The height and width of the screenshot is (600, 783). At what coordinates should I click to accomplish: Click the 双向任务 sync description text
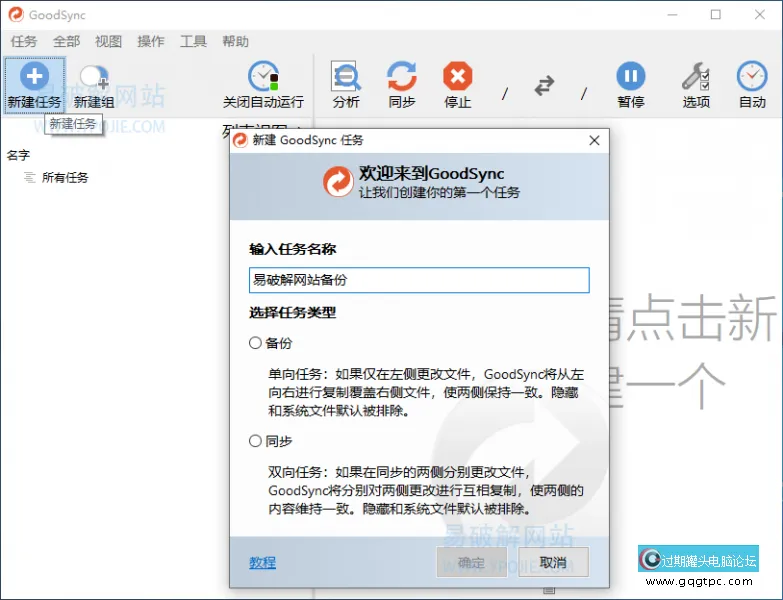(426, 490)
